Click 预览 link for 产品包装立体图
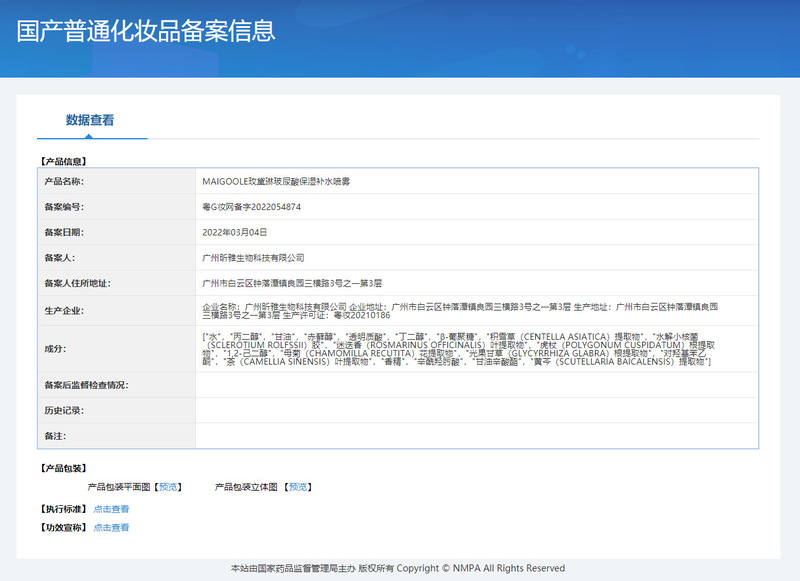This screenshot has height=581, width=800. (x=299, y=487)
